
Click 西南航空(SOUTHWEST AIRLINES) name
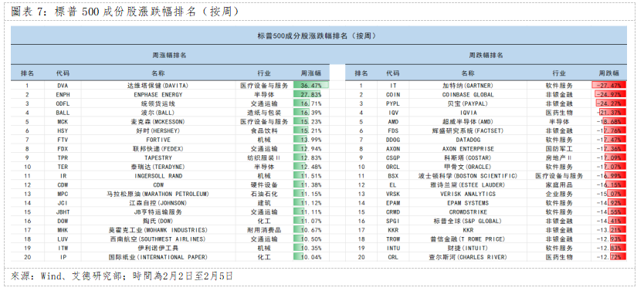(x=158, y=239)
